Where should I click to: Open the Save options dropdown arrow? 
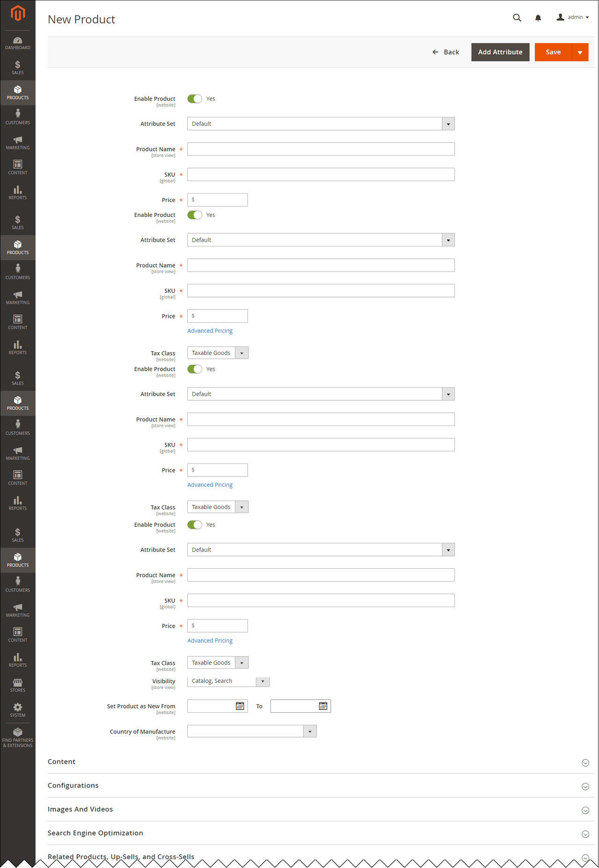pyautogui.click(x=580, y=52)
